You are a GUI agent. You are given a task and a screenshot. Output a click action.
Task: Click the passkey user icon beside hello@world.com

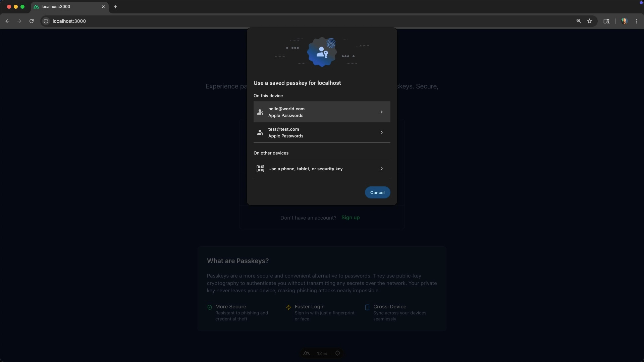pyautogui.click(x=260, y=112)
